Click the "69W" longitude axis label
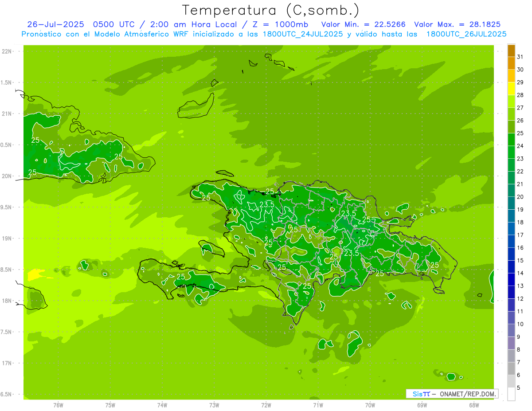Image resolution: width=532 pixels, height=411 pixels. click(x=422, y=405)
